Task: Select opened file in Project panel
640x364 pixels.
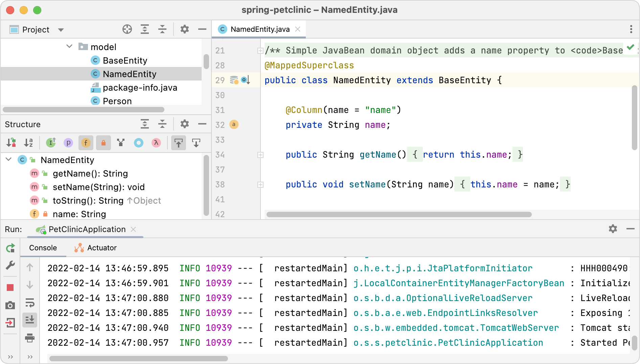Action: [127, 29]
